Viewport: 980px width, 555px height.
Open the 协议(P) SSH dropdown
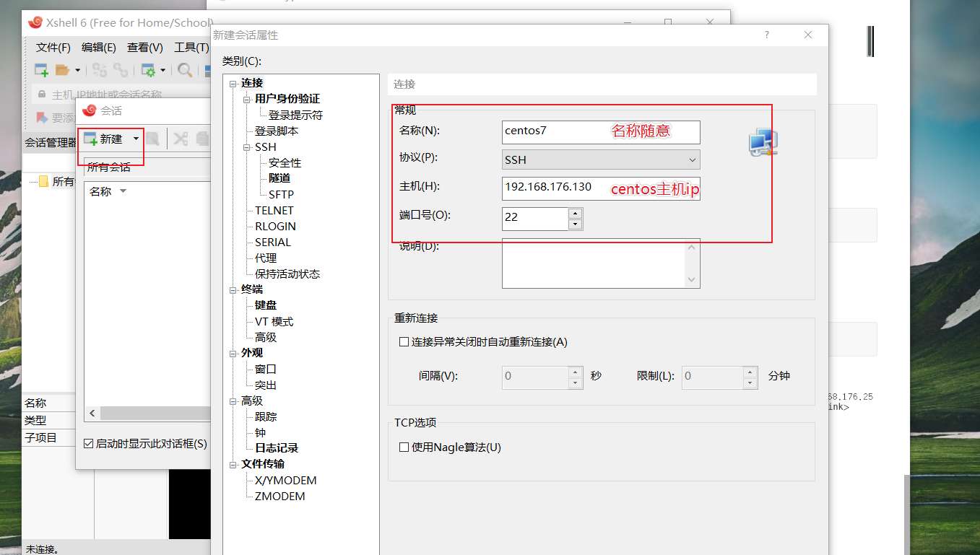pos(601,159)
